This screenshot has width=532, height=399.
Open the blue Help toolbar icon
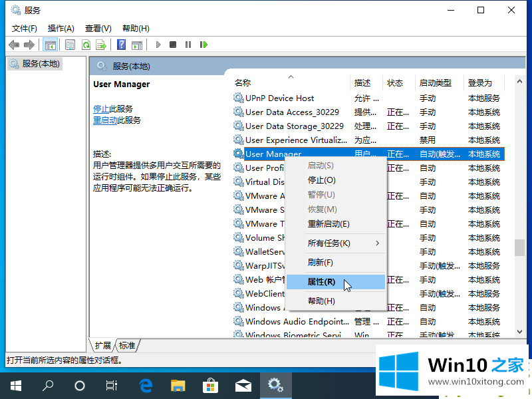121,45
